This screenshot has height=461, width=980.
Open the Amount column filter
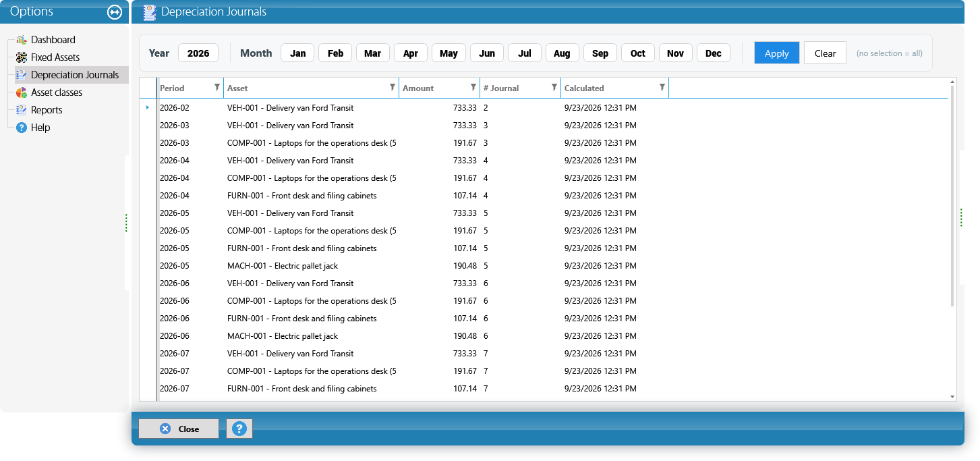473,87
